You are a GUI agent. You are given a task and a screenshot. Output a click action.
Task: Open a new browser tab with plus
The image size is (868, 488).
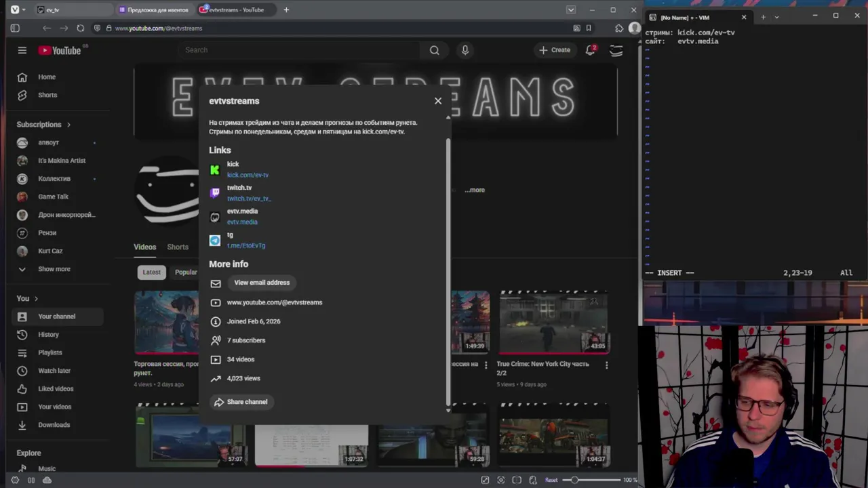286,9
